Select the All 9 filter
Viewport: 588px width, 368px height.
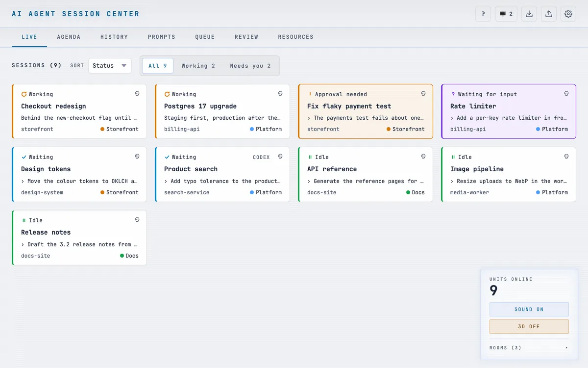point(158,66)
